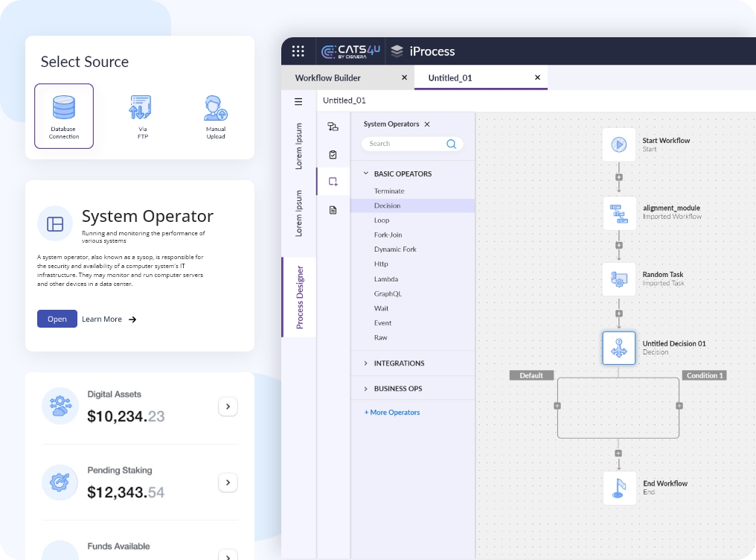Screen dimensions: 756x560
Task: Choose the Manual Upload source
Action: (216, 116)
